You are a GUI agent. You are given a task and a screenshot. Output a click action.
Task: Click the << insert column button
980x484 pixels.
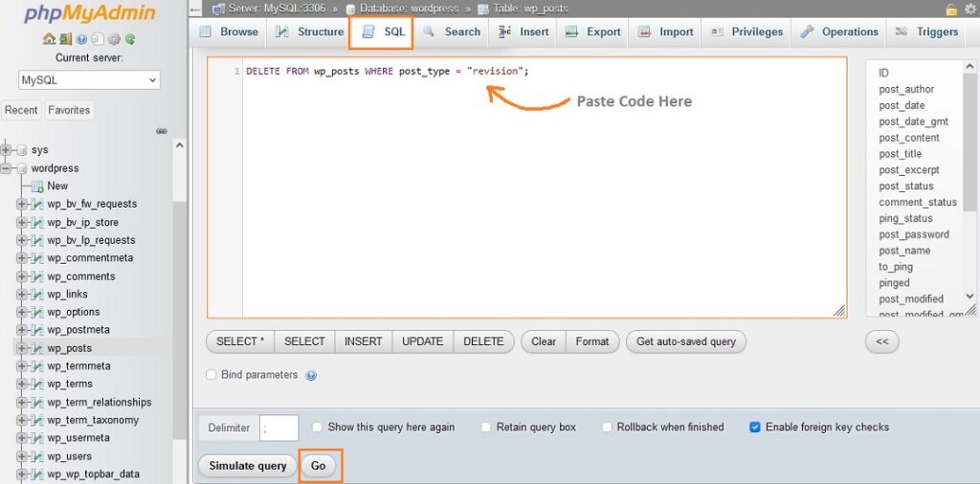click(881, 341)
